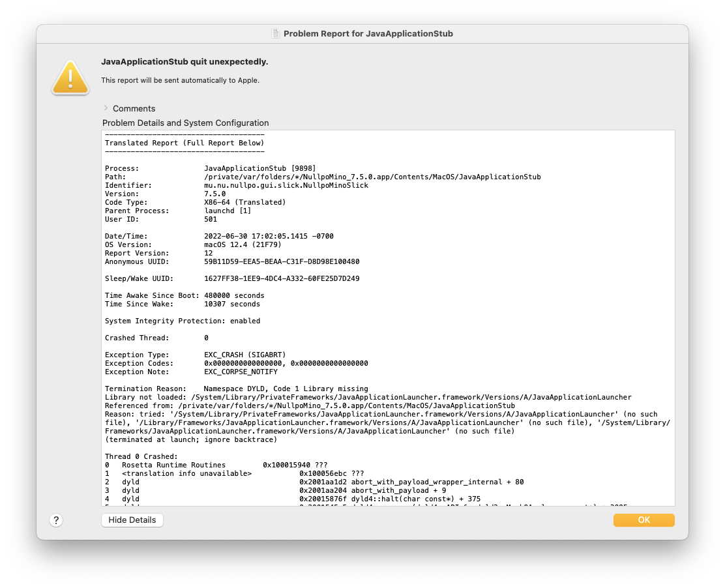Click the 'Referenced from:' line
Image resolution: width=725 pixels, height=588 pixels.
(310, 405)
